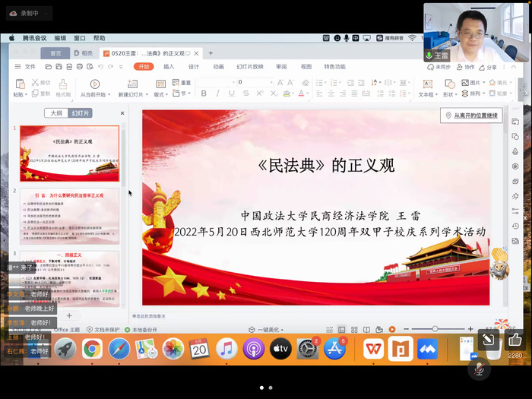The image size is (532, 399).
Task: Click the Paste (粘贴) icon
Action: click(x=18, y=86)
